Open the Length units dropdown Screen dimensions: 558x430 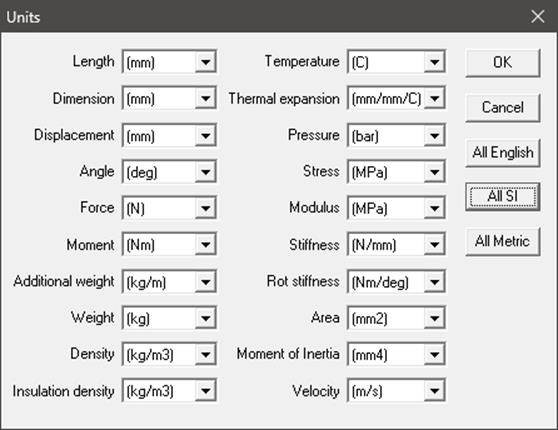coord(169,62)
